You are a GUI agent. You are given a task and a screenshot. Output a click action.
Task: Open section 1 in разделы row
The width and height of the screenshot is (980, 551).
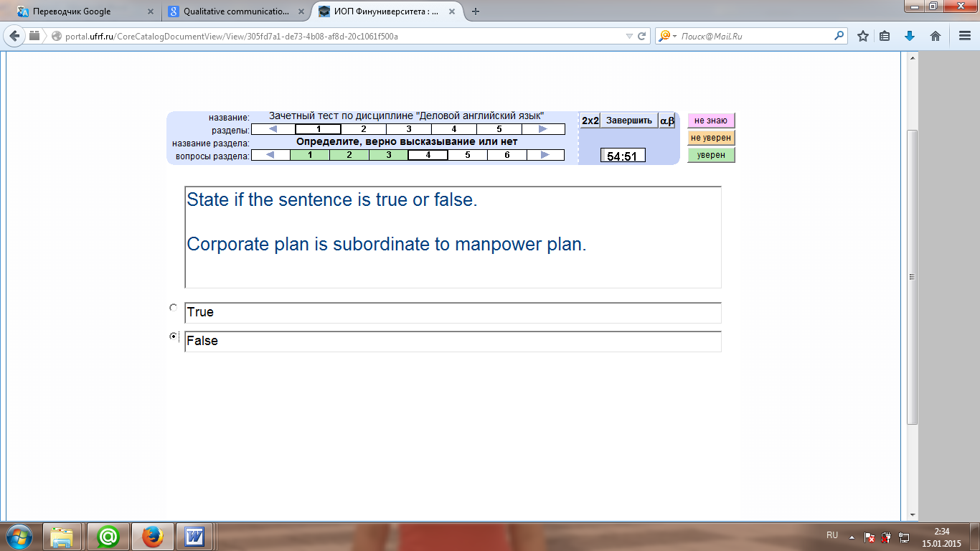coord(318,129)
